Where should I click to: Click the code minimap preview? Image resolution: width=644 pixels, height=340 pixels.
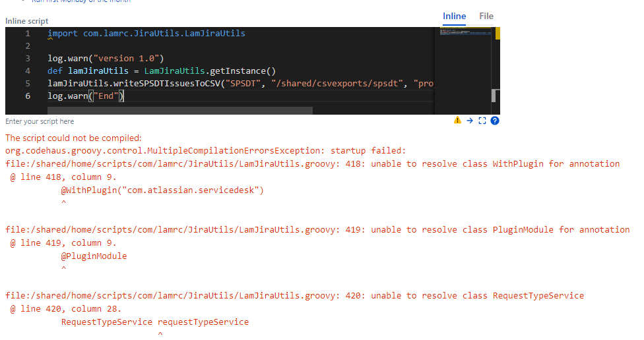[463, 32]
